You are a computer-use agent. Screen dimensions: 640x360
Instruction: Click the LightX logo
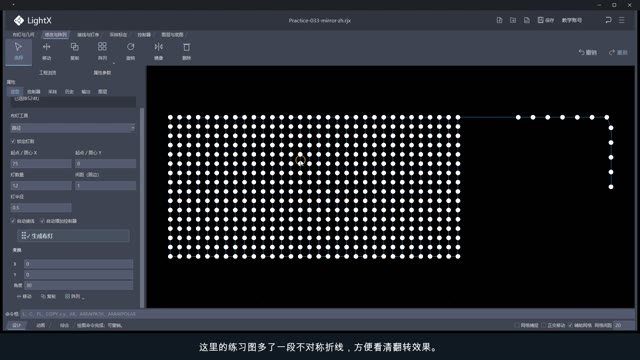pyautogui.click(x=33, y=20)
